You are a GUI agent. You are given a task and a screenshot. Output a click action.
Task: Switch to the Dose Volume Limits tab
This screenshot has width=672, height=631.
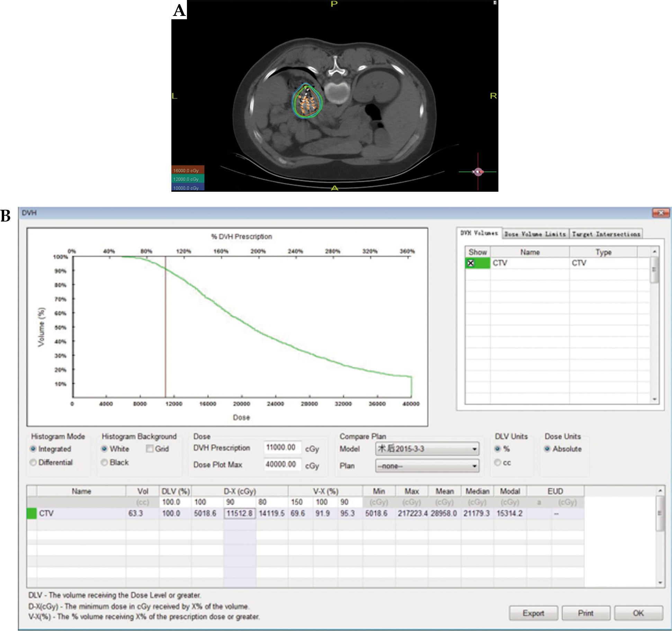coord(535,234)
